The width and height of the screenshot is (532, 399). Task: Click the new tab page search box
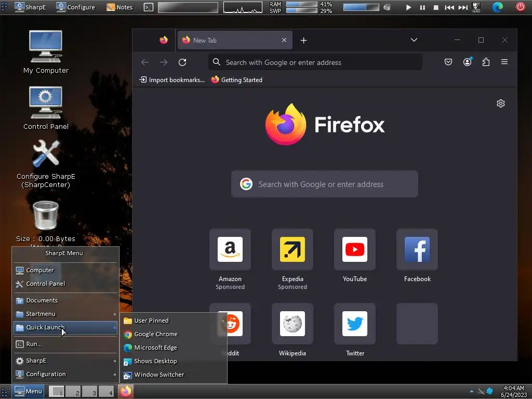pyautogui.click(x=324, y=184)
